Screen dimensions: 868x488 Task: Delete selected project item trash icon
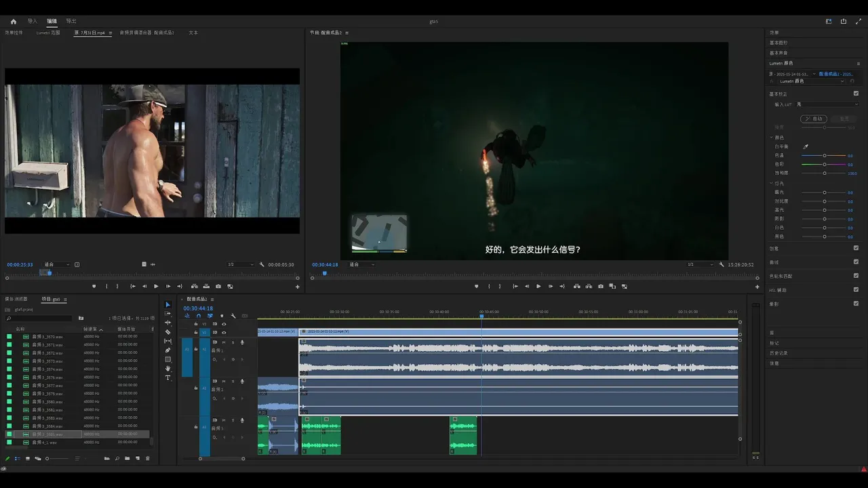pos(147,458)
